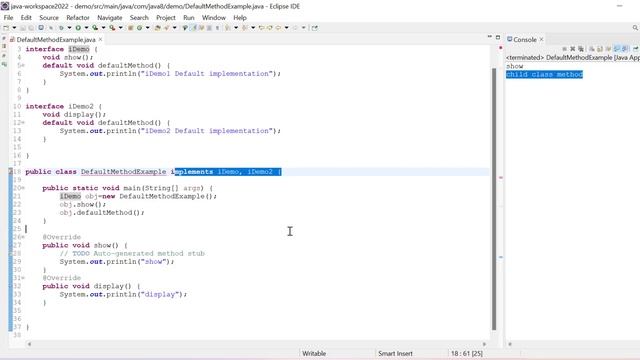
Task: Click the green Run button in toolbar
Action: 78,28
